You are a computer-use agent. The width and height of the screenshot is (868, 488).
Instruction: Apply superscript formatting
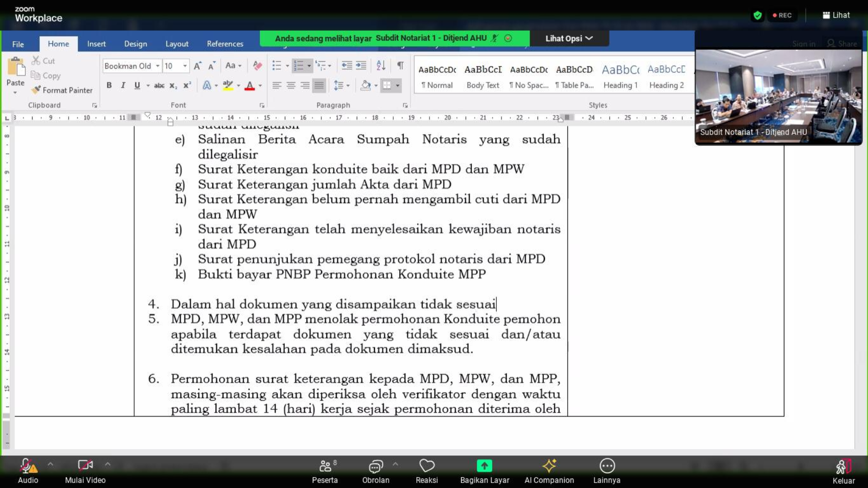[187, 85]
